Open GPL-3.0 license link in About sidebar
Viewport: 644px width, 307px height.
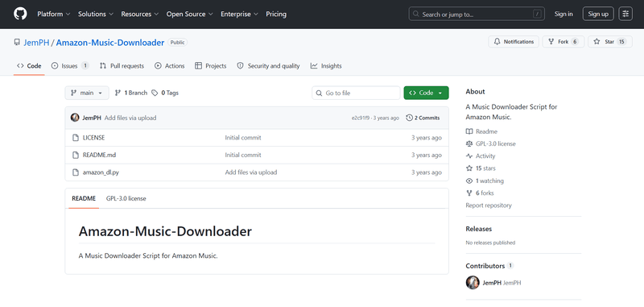(x=496, y=144)
